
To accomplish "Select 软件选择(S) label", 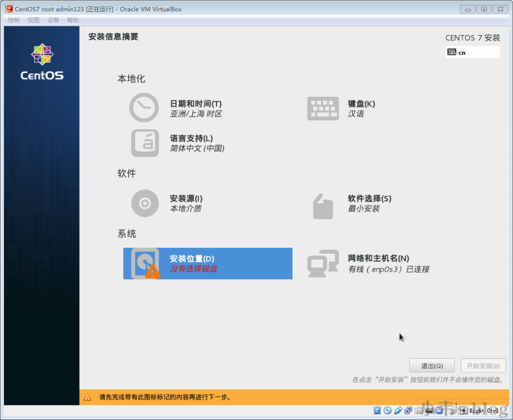I will (369, 198).
